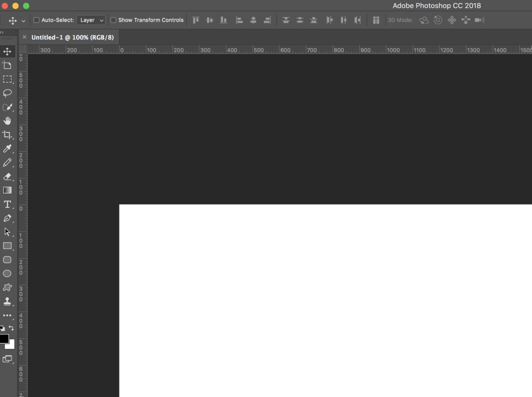532x397 pixels.
Task: Select the Pen tool
Action: click(7, 218)
